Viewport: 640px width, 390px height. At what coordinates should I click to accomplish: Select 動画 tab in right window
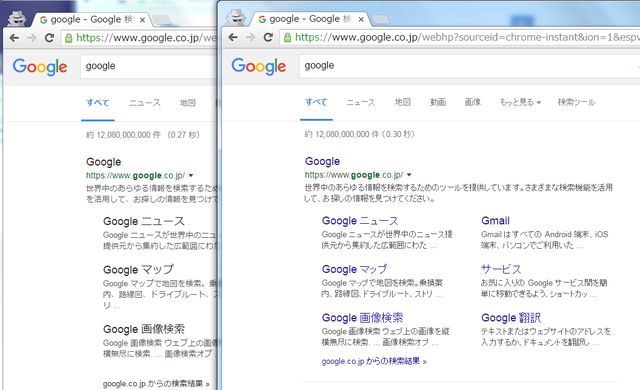[x=438, y=102]
